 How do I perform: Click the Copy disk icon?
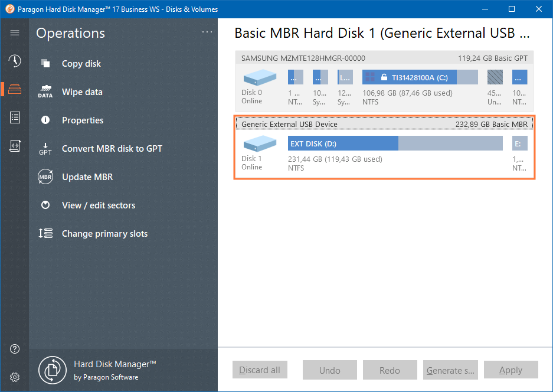(45, 64)
